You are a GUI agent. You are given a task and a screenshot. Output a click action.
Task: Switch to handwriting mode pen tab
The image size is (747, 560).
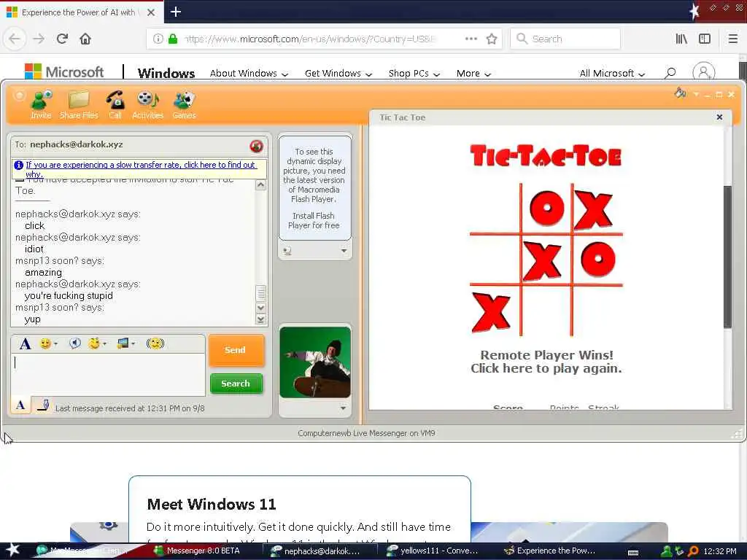click(42, 405)
